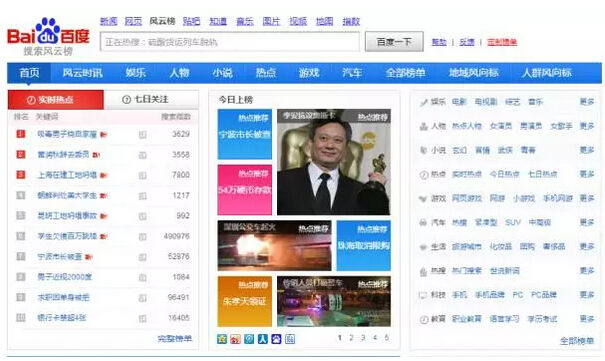605x361 pixels.
Task: Share via the Tieba 贴 icon
Action: [290, 339]
